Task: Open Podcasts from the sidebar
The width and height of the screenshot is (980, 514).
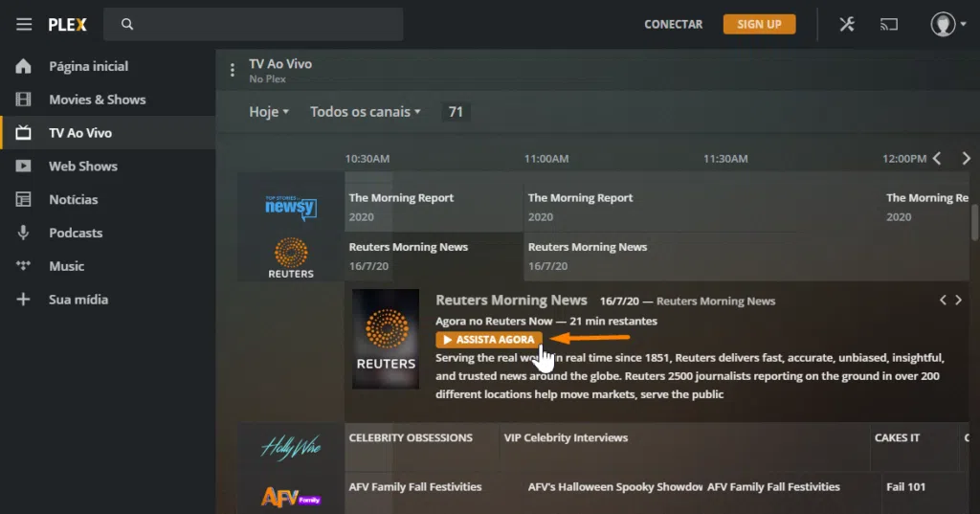Action: pos(76,233)
